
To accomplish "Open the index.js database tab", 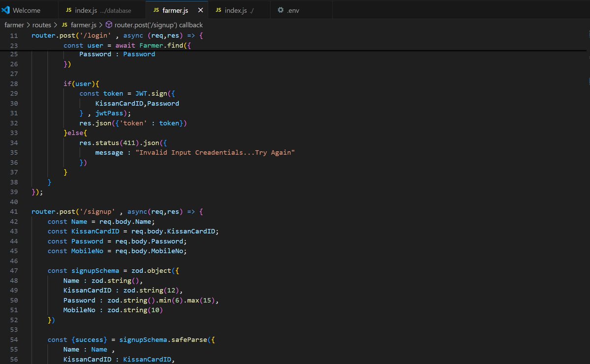I will pyautogui.click(x=102, y=10).
